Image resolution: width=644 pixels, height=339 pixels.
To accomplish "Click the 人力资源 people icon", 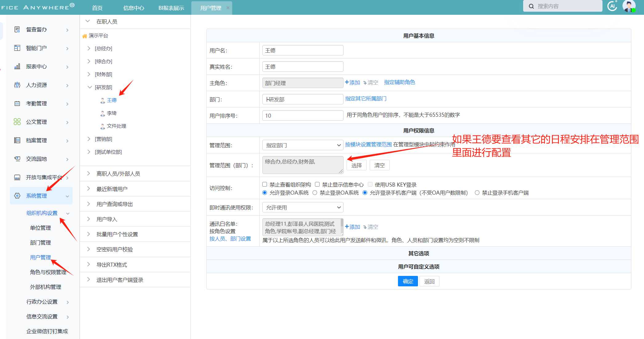I will tap(17, 85).
